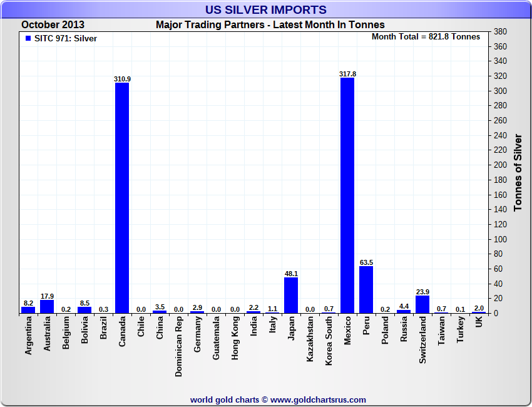
Task: Click the Kazakhstan x-axis label
Action: pos(310,339)
